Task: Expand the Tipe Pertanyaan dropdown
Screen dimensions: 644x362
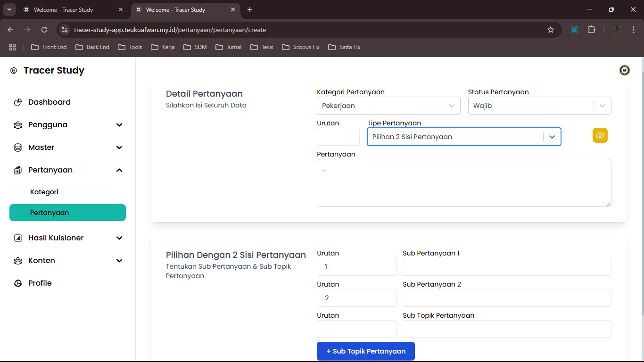Action: click(552, 137)
